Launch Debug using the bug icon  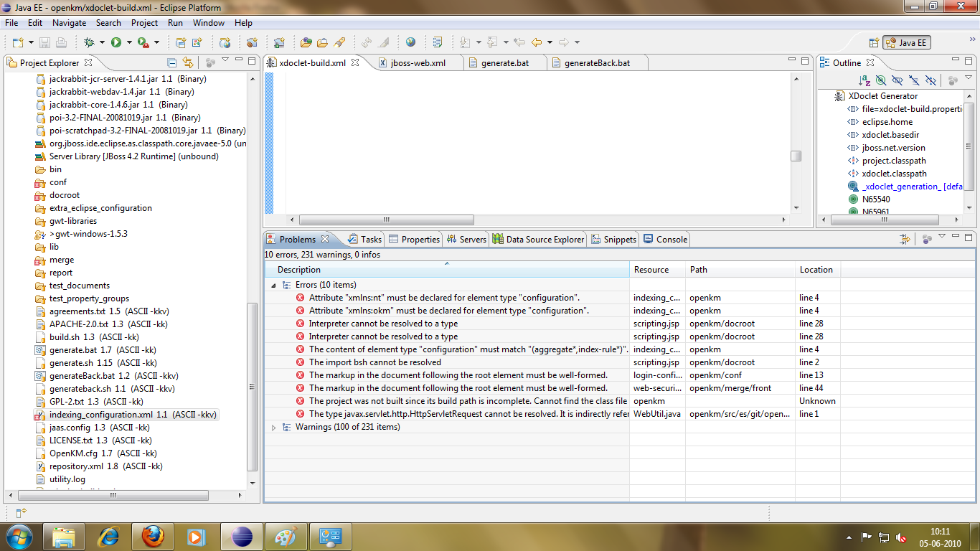click(x=89, y=42)
